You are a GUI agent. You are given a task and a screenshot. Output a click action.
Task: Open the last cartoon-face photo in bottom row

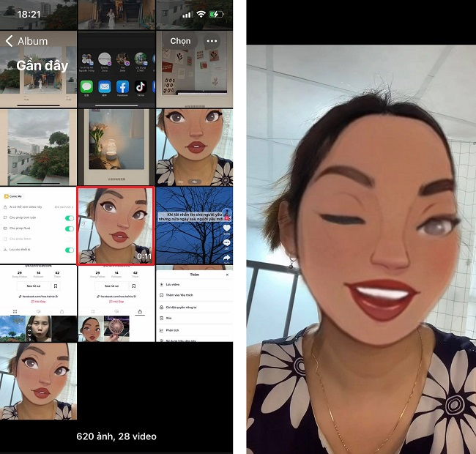tap(38, 382)
